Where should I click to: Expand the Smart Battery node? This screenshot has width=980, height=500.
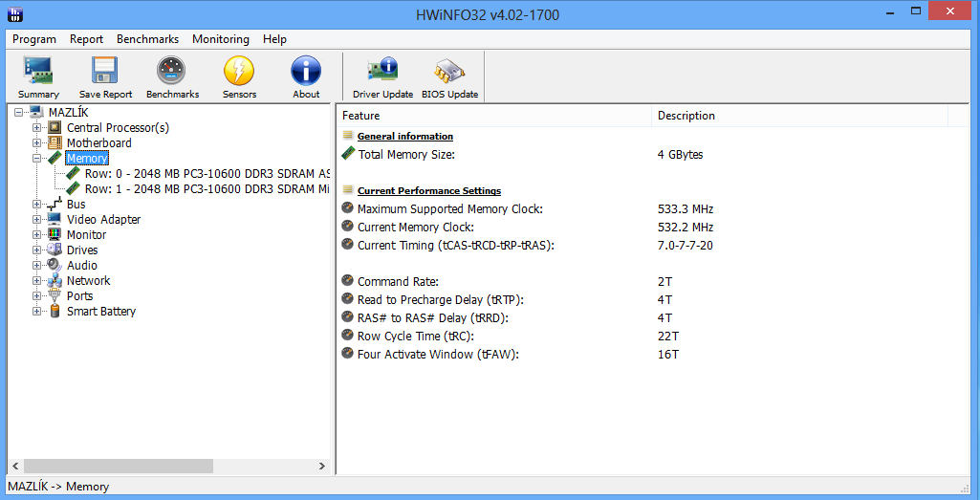pos(37,312)
